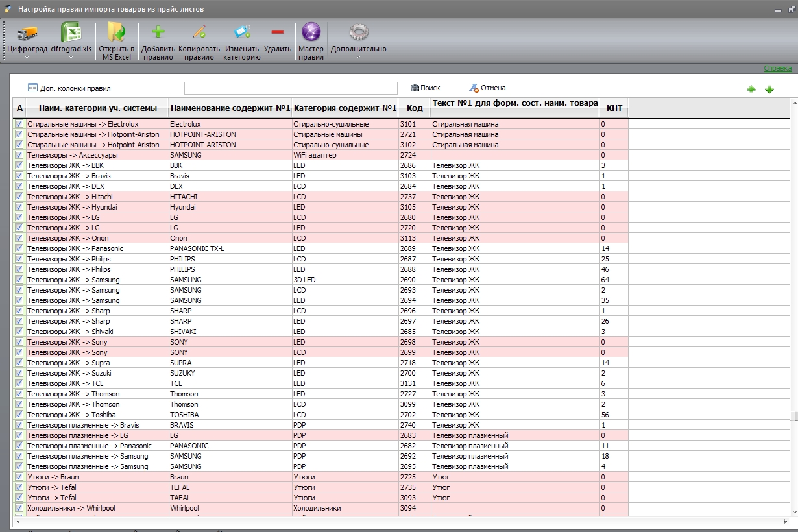The image size is (798, 532).
Task: Click the vertical scrollbar thumb
Action: pos(793,416)
